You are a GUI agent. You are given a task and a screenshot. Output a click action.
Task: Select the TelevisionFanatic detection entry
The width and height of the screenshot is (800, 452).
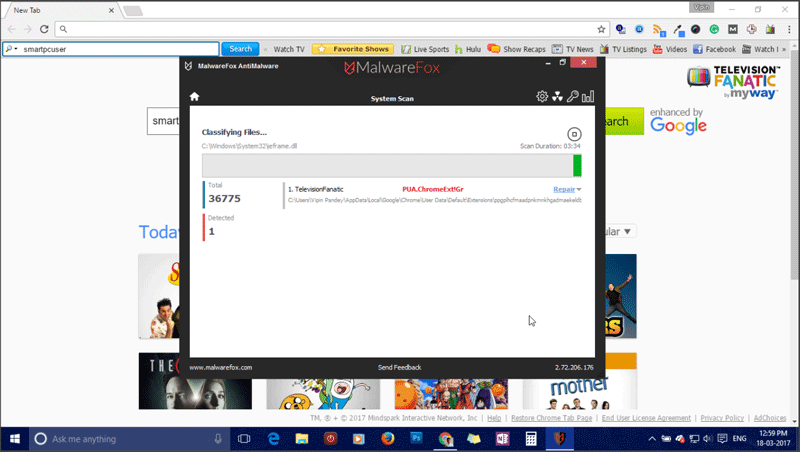pos(433,194)
